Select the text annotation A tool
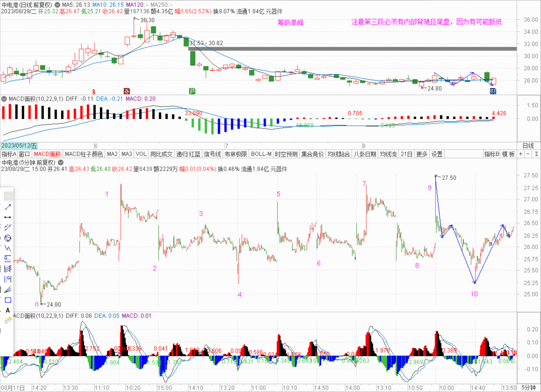The height and width of the screenshot is (392, 541). (8, 310)
